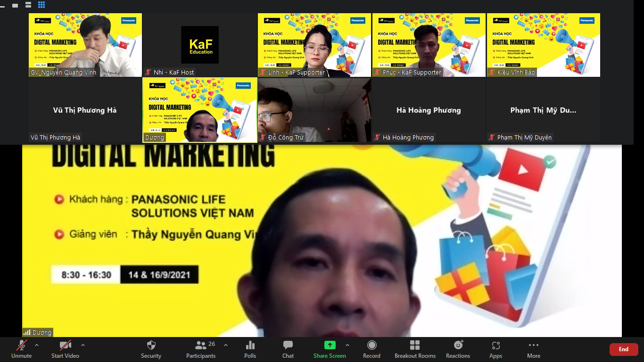Click the green Share Screen icon
The image size is (644, 362).
(x=330, y=345)
